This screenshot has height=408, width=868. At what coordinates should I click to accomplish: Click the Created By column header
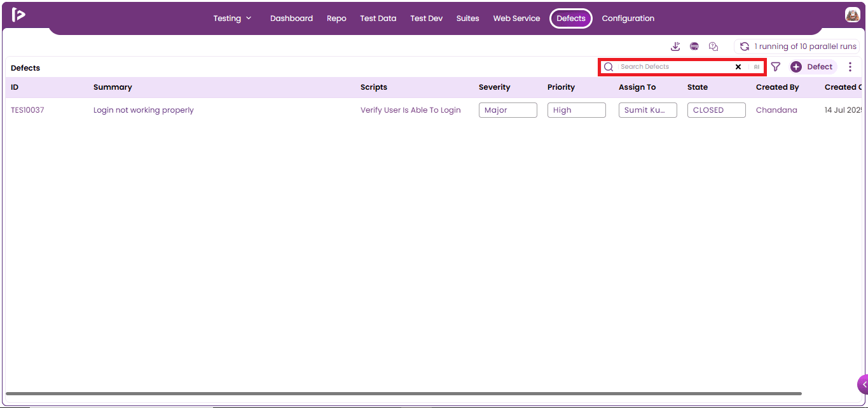(778, 87)
